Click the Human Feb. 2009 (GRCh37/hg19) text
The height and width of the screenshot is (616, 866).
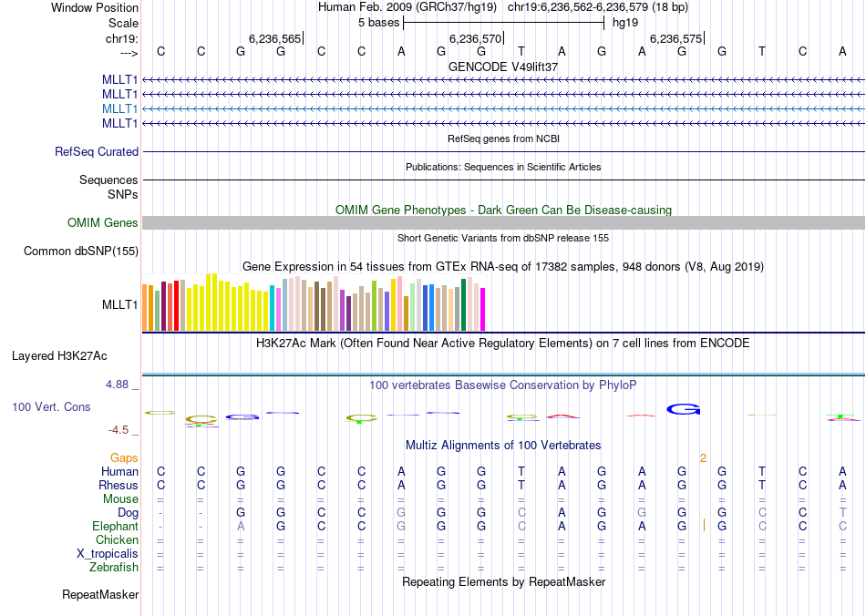(407, 7)
